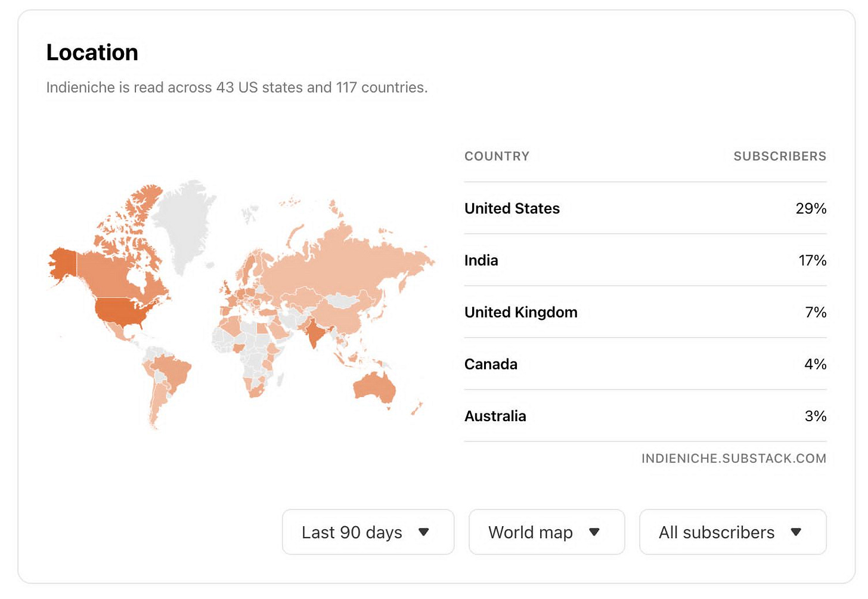Click the 29% subscribers value
The height and width of the screenshot is (599, 868).
(811, 208)
